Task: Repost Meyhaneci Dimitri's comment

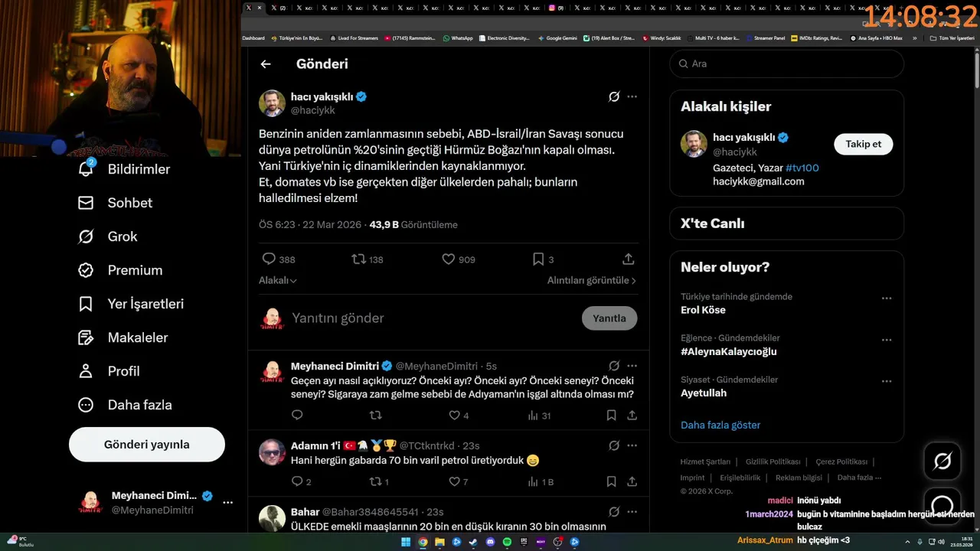Action: [375, 416]
